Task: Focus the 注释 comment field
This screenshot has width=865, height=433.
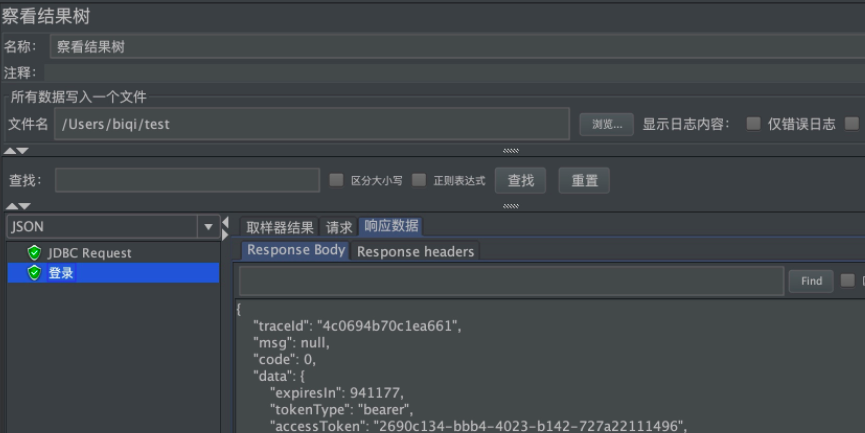Action: [x=455, y=73]
